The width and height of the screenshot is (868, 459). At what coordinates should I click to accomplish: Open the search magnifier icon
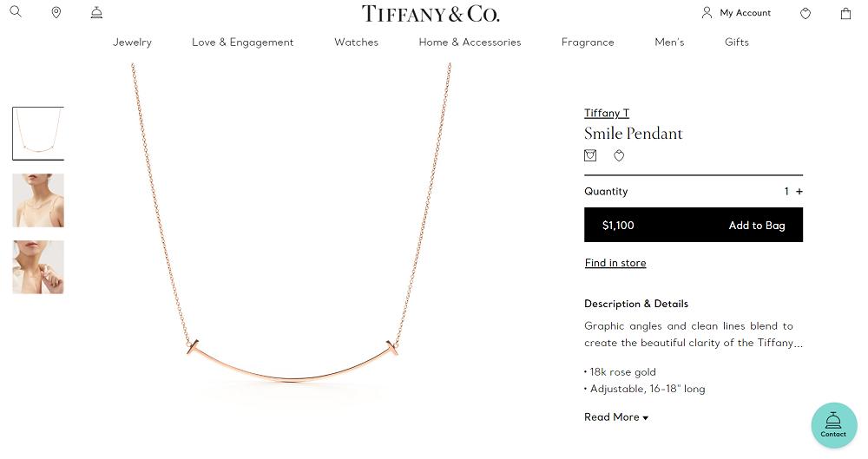pyautogui.click(x=16, y=12)
